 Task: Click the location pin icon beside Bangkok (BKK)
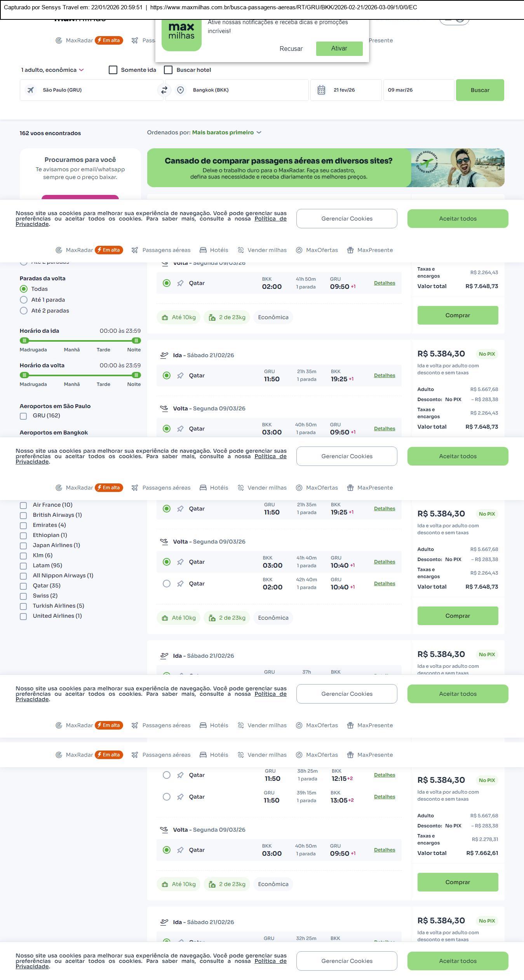click(x=180, y=90)
